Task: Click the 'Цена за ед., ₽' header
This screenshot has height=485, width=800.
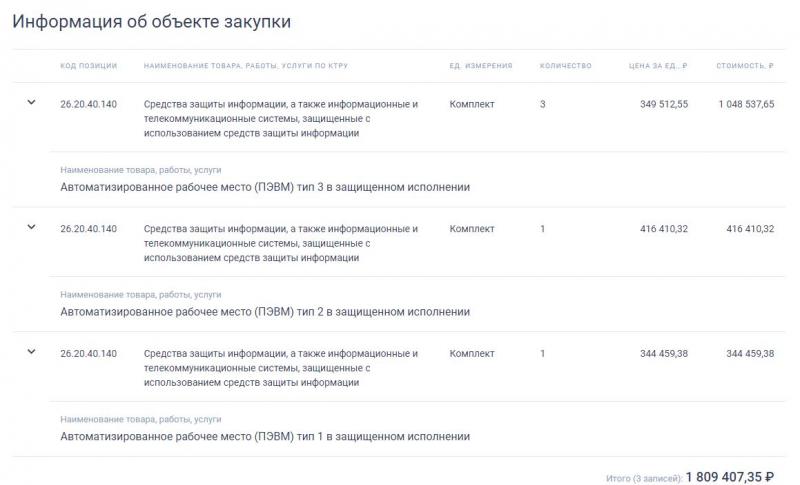Action: (658, 66)
